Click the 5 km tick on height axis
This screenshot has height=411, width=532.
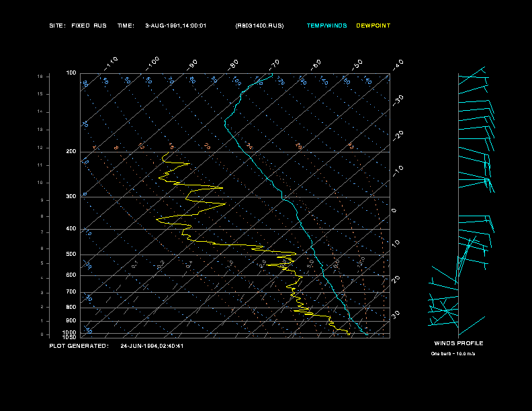coord(42,263)
